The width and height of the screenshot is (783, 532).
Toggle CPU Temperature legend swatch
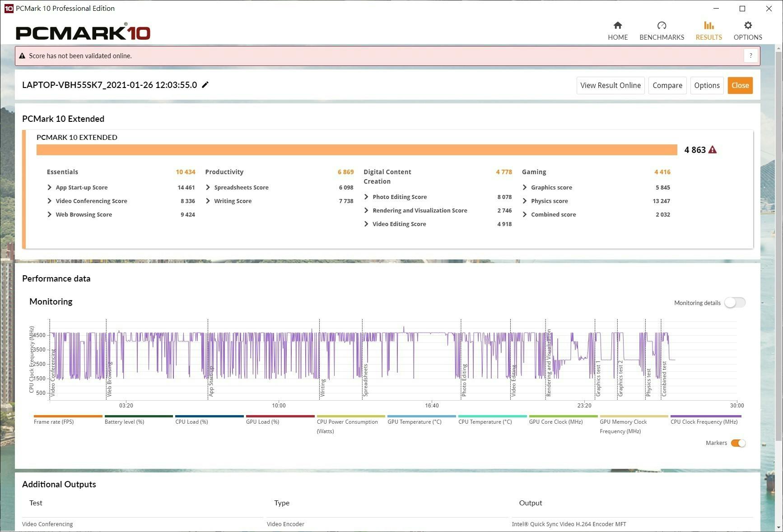tap(493, 416)
